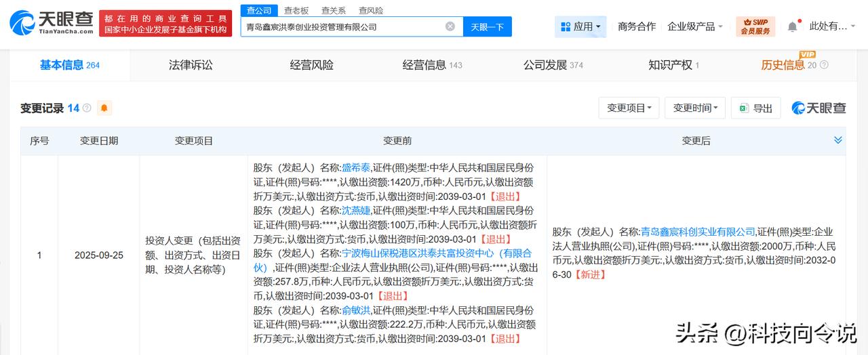This screenshot has height=355, width=868.
Task: Open shareholder link 俞敏洪
Action: (356, 310)
